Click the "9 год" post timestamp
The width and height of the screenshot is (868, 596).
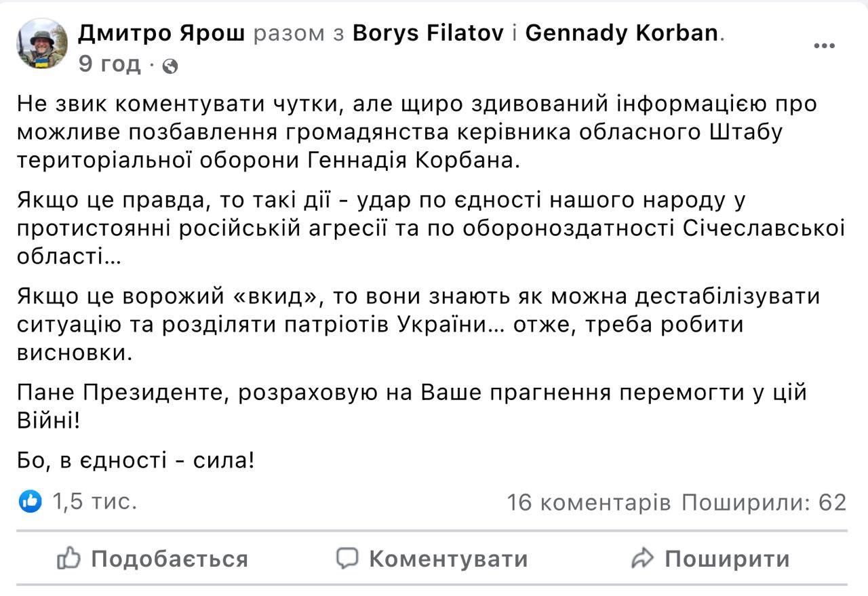[110, 64]
